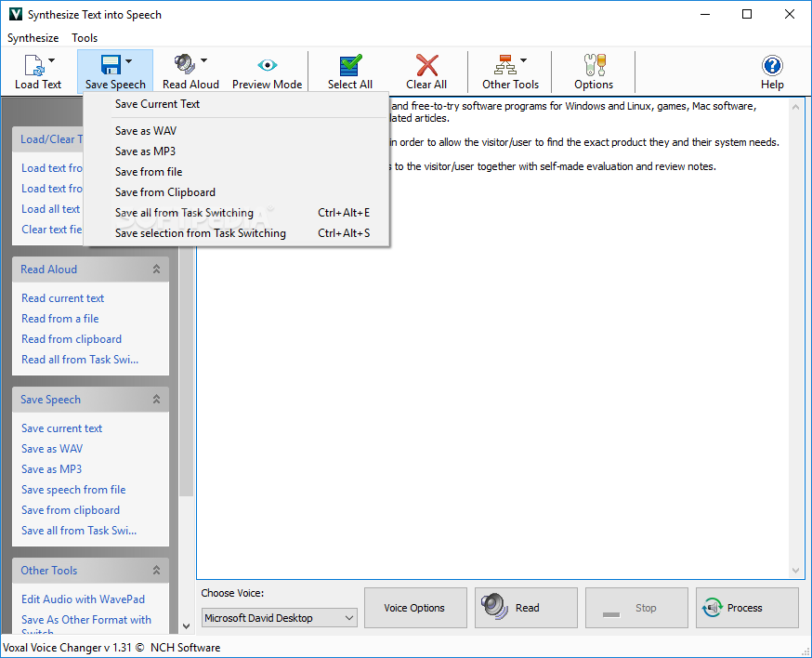
Task: Toggle the Save Speech dropdown arrow
Action: [x=128, y=60]
